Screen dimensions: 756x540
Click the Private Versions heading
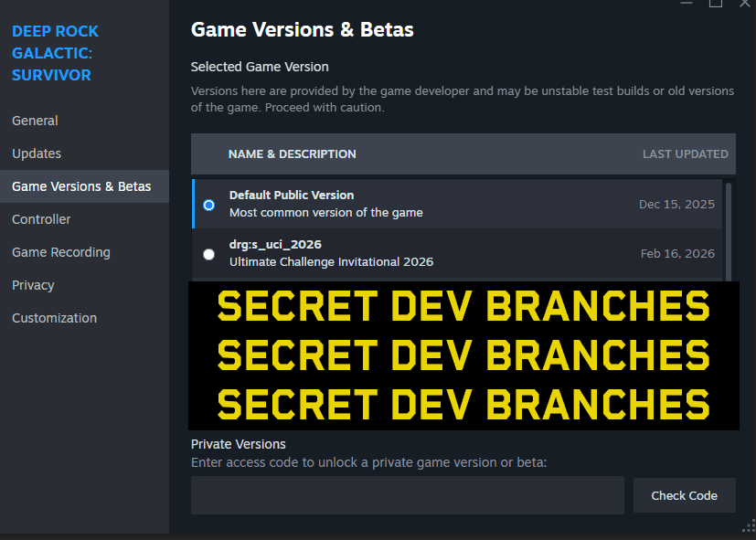tap(239, 444)
